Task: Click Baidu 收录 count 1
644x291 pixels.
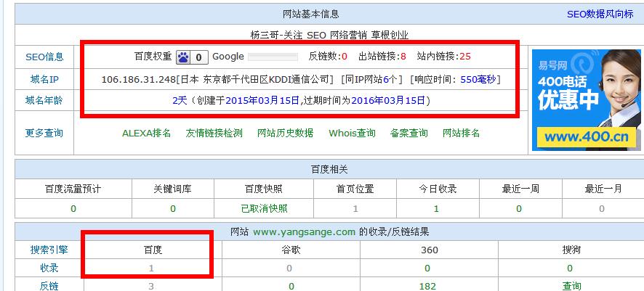Action: click(x=152, y=268)
